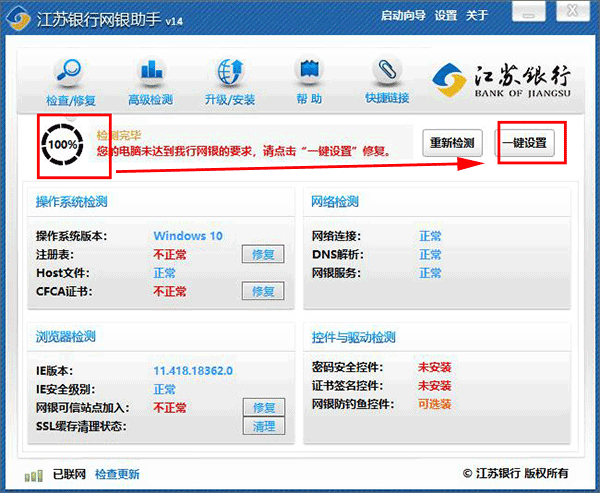Click the 检测完毕 status text

(x=119, y=135)
